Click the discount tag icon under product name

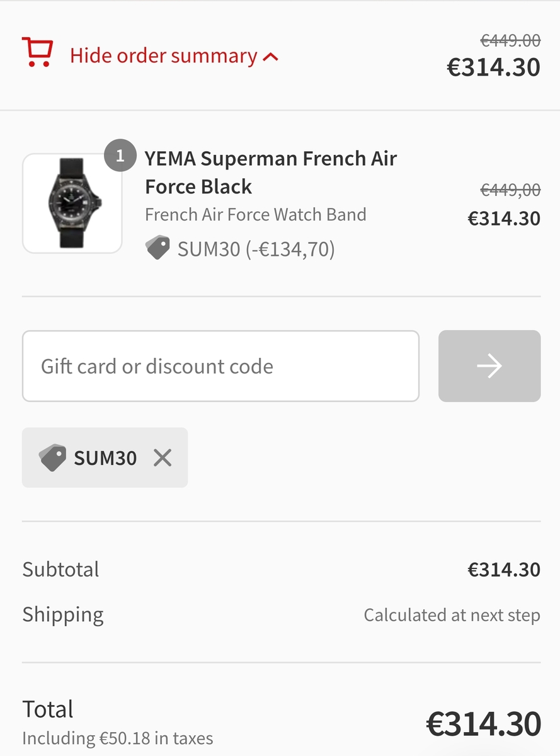pyautogui.click(x=158, y=248)
